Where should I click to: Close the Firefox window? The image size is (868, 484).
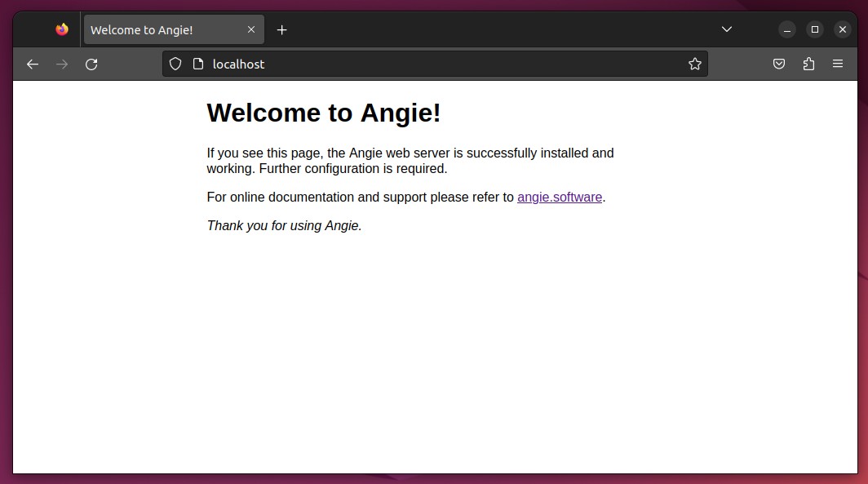[x=843, y=29]
